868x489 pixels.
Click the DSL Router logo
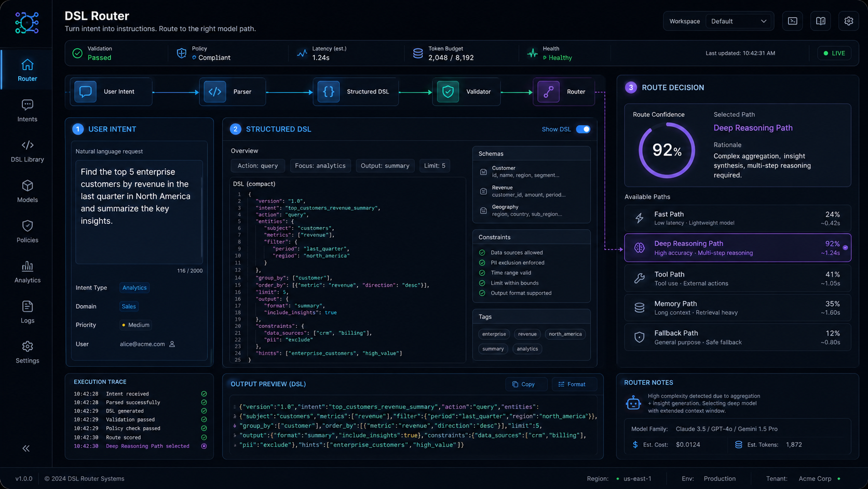(26, 23)
